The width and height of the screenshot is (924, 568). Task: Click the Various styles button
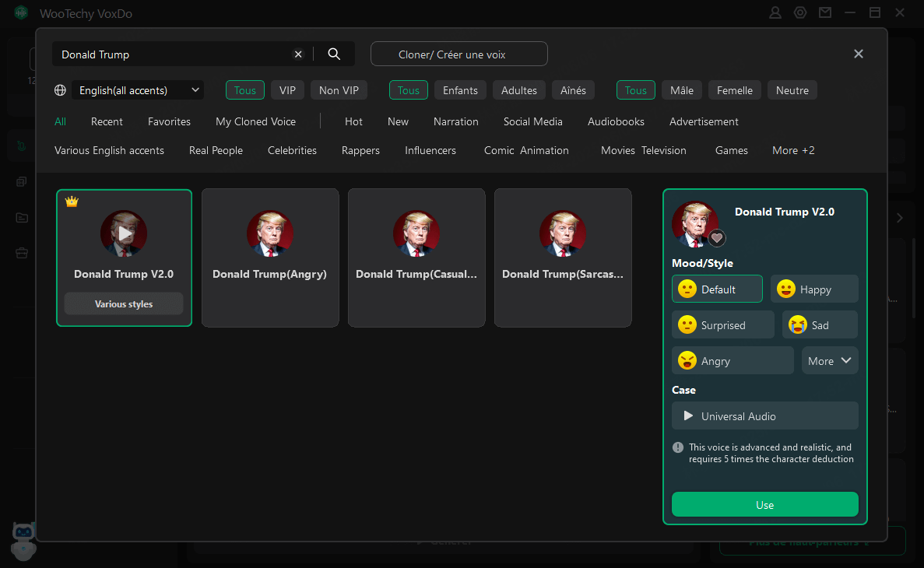tap(124, 304)
